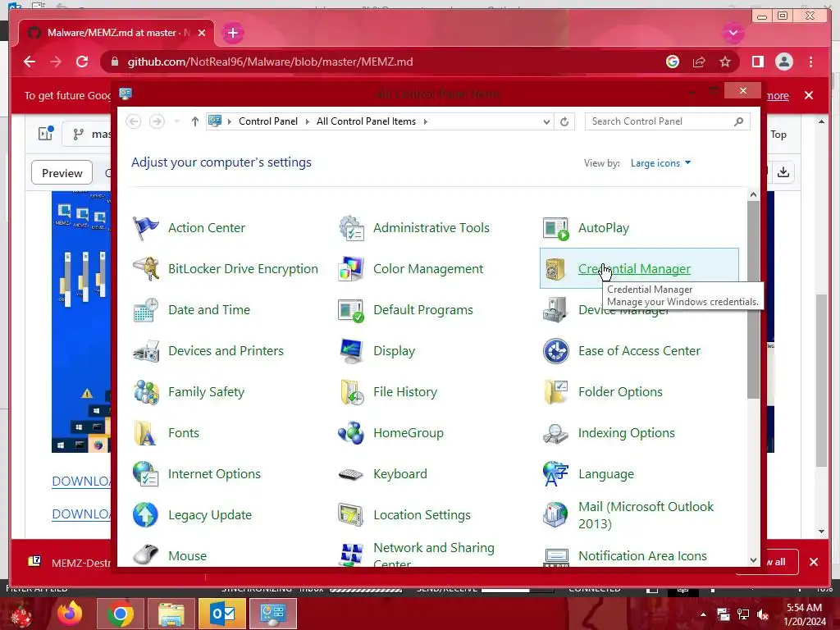The image size is (840, 630).
Task: Open the Fonts folder icon
Action: pyautogui.click(x=146, y=433)
